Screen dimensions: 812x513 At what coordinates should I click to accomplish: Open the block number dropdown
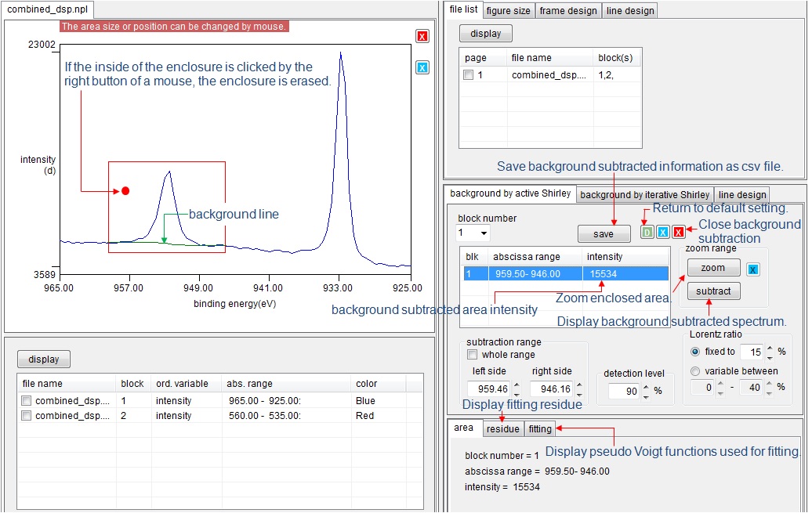click(484, 233)
